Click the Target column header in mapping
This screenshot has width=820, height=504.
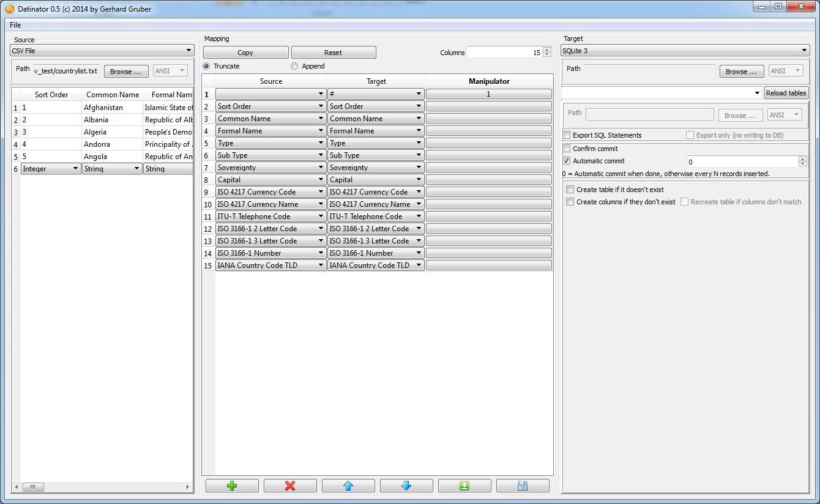tap(376, 81)
